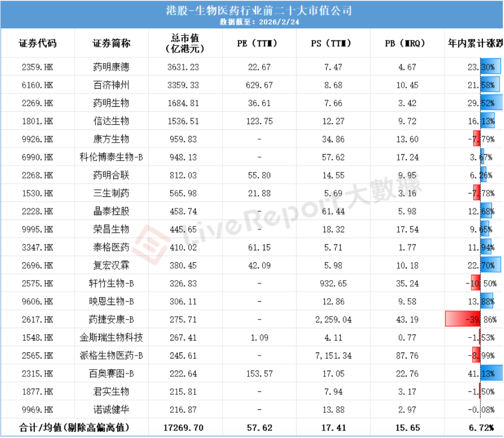Viewport: 504px width, 438px height.
Task: Select stock code 9969.HK for 诺诚健华
Action: pyautogui.click(x=38, y=409)
